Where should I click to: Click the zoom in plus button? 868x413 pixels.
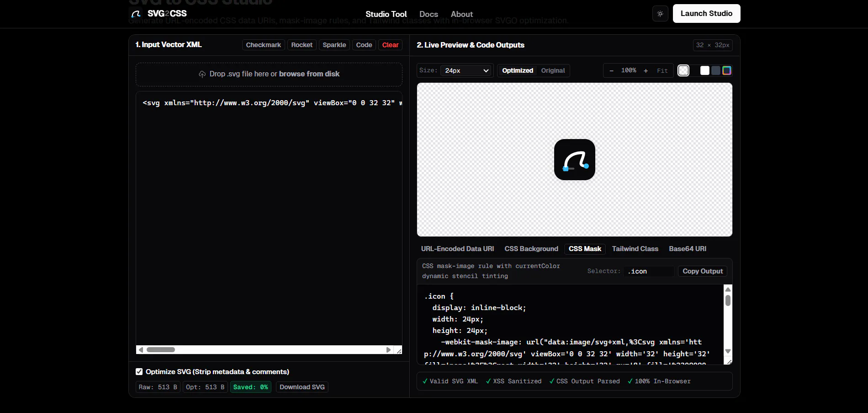[x=646, y=70]
